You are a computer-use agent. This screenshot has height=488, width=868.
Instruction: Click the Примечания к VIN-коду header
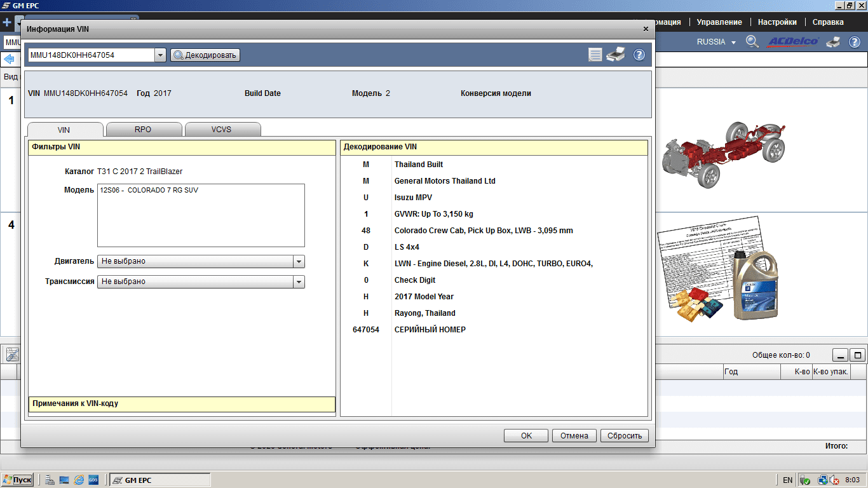pos(182,404)
